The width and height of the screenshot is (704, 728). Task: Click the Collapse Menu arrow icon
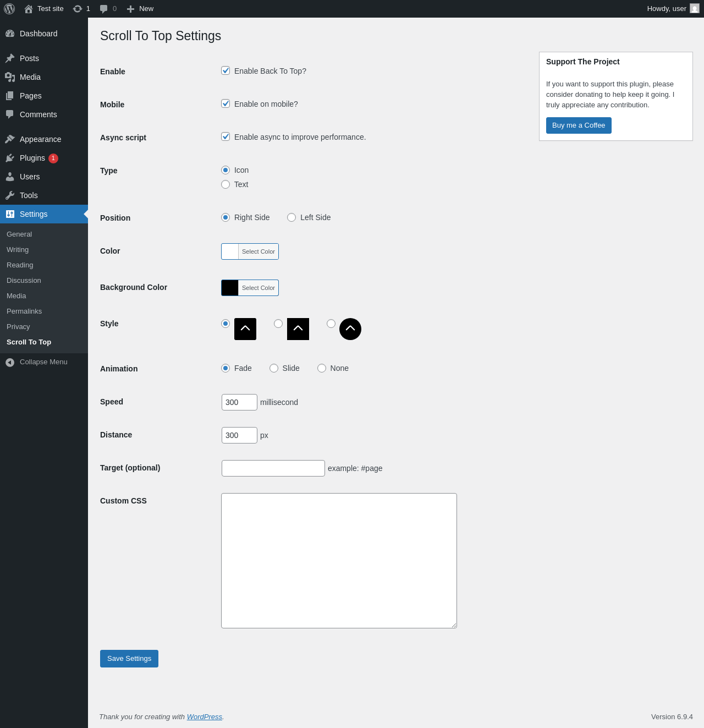[10, 362]
